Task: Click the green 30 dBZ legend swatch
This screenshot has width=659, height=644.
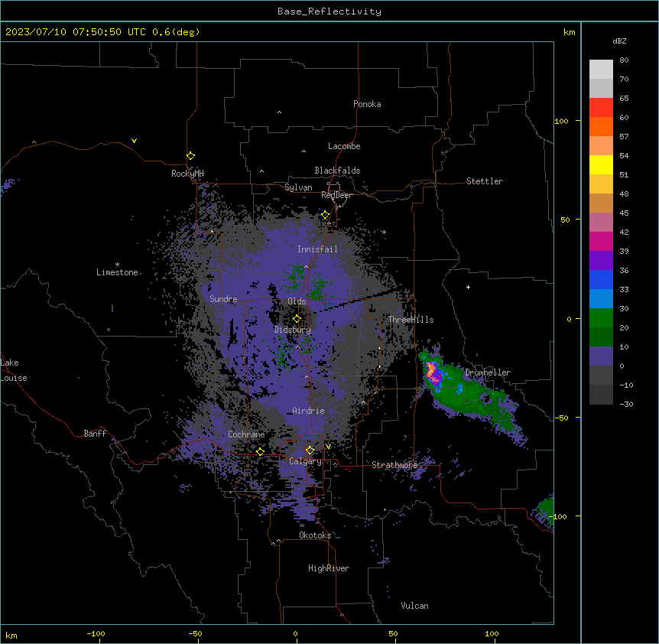Action: click(601, 318)
